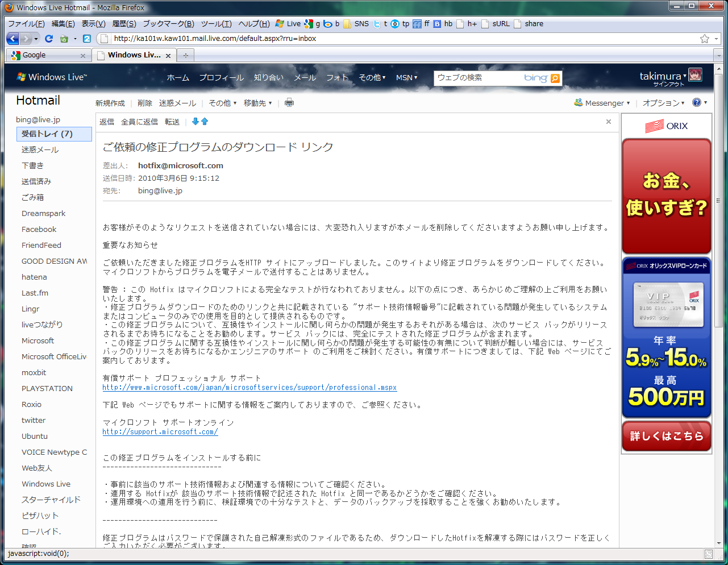Expand the 移動先 dropdown
Viewport: 728px width, 565px height.
click(x=258, y=103)
